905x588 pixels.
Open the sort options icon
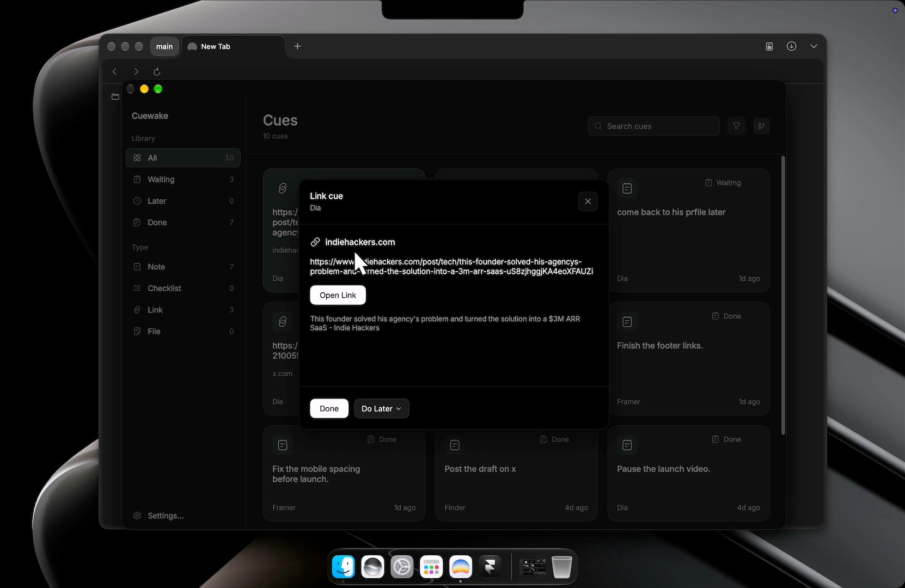point(761,126)
